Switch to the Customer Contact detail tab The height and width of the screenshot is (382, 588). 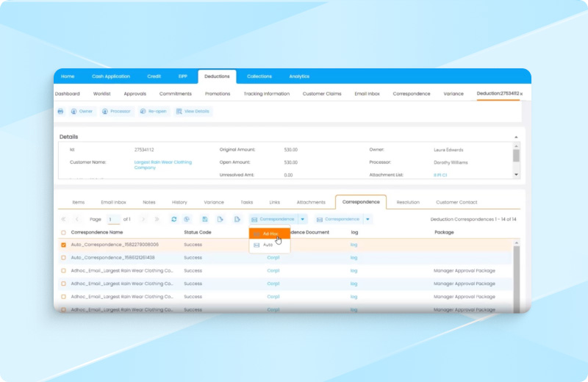456,203
